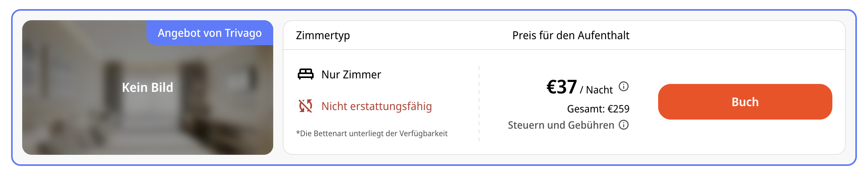Click the crossed-out refund arrows icon
The width and height of the screenshot is (868, 175).
[x=305, y=106]
